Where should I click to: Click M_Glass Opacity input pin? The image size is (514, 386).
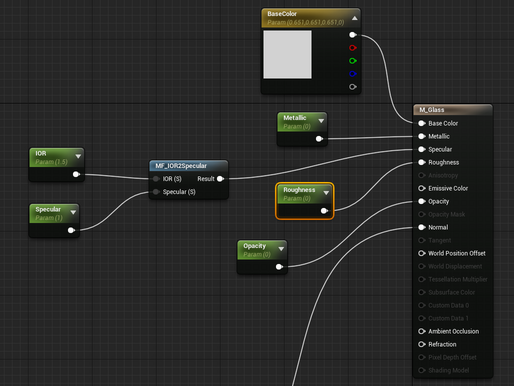tap(422, 201)
